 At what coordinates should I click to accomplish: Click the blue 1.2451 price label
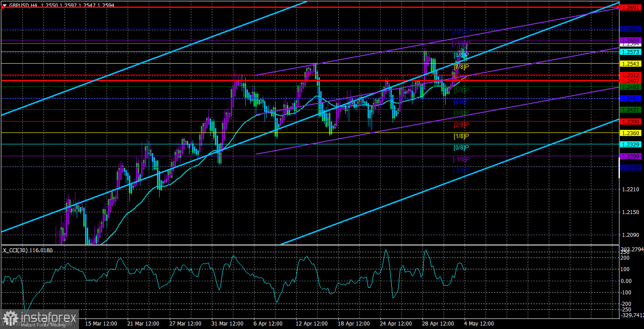pyautogui.click(x=631, y=98)
